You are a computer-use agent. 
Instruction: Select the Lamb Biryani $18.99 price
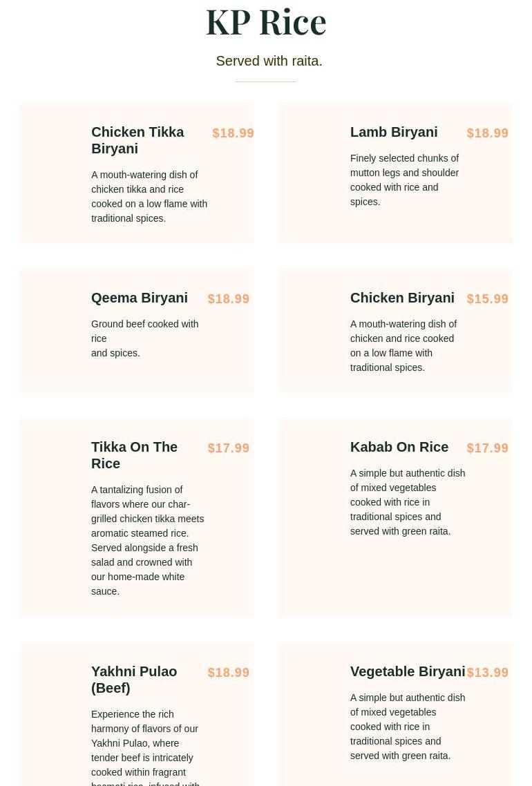(x=488, y=133)
